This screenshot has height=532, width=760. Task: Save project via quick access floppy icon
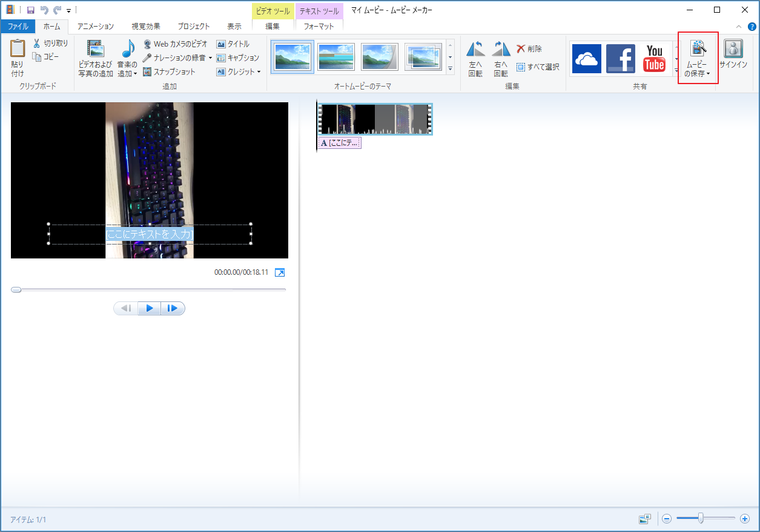pos(30,10)
